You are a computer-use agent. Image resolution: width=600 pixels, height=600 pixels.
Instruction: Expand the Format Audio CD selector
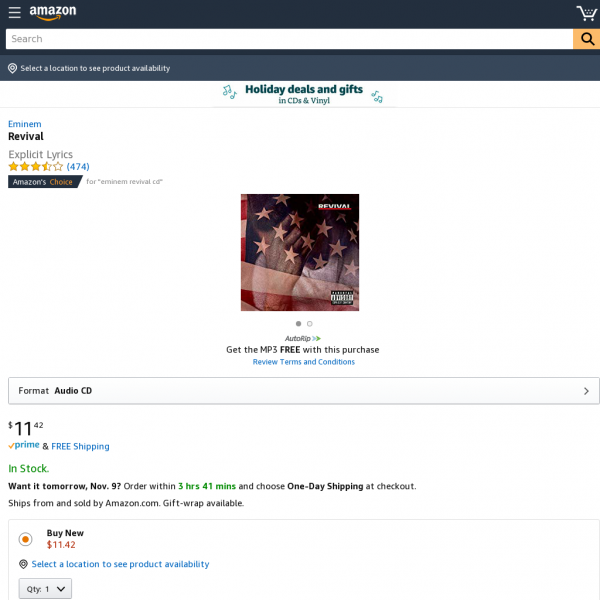pos(304,391)
